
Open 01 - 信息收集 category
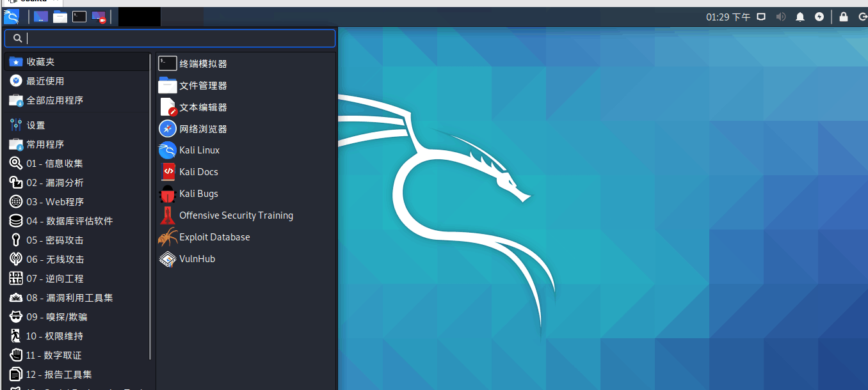pyautogui.click(x=77, y=164)
